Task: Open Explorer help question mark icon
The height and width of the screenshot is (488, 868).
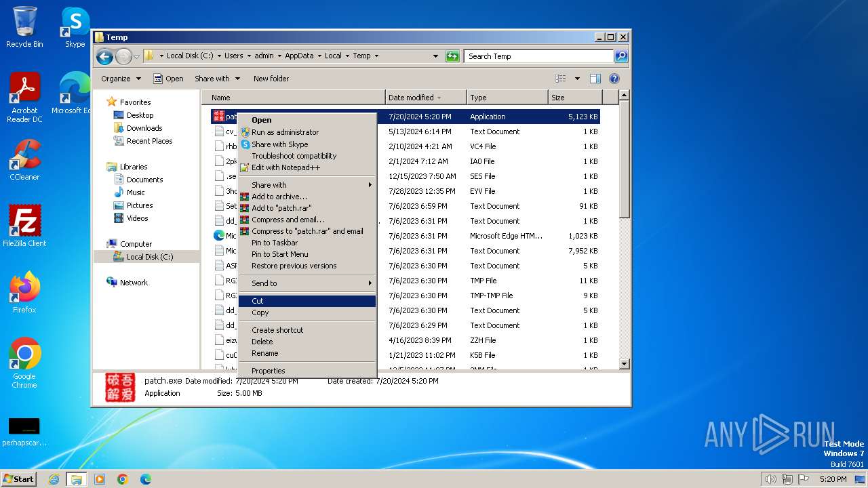Action: [614, 79]
